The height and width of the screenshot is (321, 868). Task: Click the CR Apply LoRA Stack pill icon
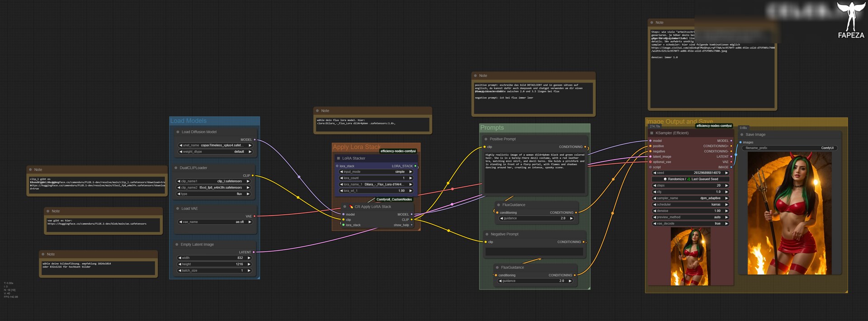click(351, 207)
